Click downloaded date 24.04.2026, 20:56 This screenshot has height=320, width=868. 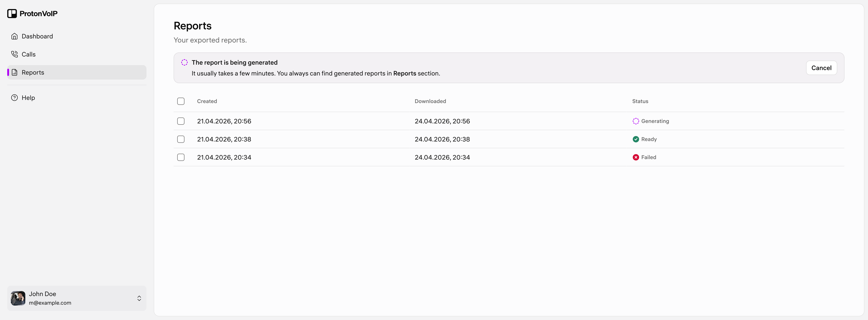(x=442, y=121)
